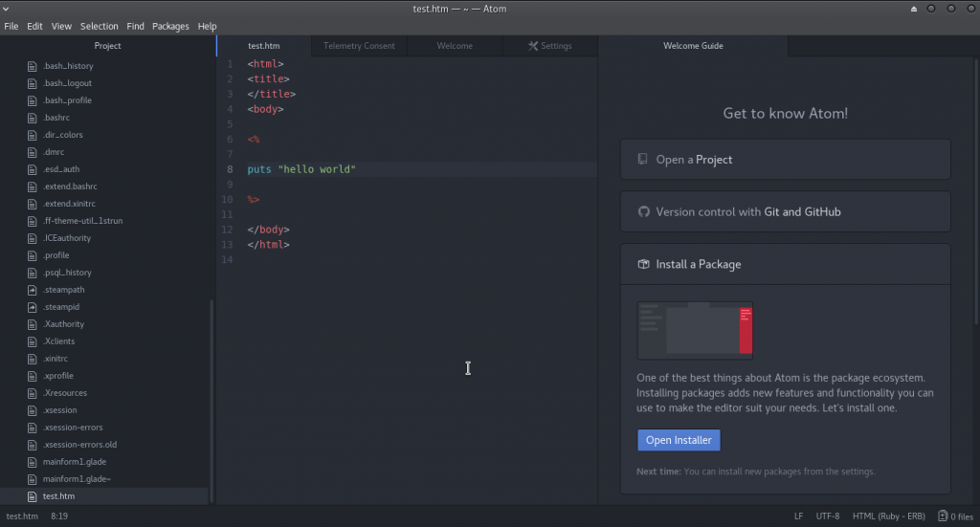Click the GitHub octocat icon in Welcome Guide
The height and width of the screenshot is (527, 980).
(x=644, y=212)
